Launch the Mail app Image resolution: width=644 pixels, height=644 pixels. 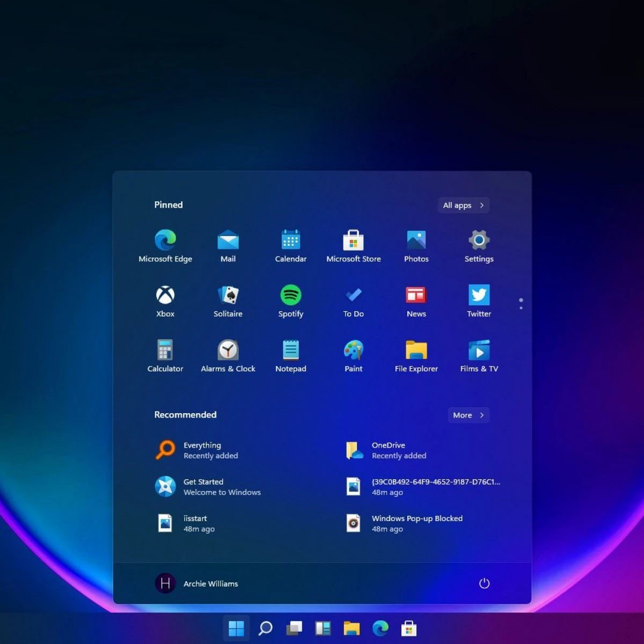click(x=228, y=246)
